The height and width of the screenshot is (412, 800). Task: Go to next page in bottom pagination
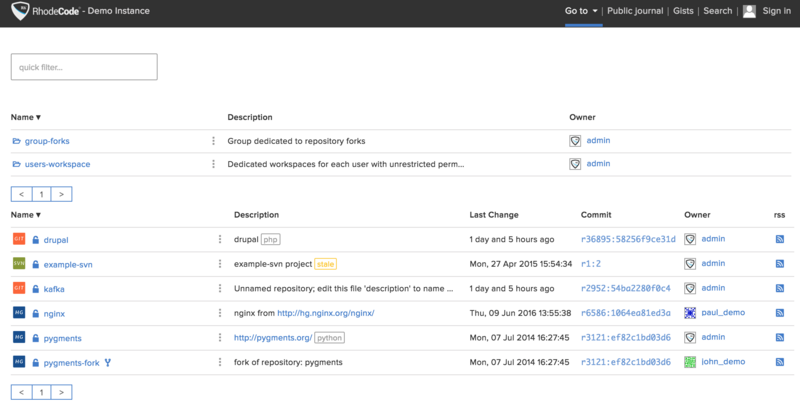tap(62, 393)
